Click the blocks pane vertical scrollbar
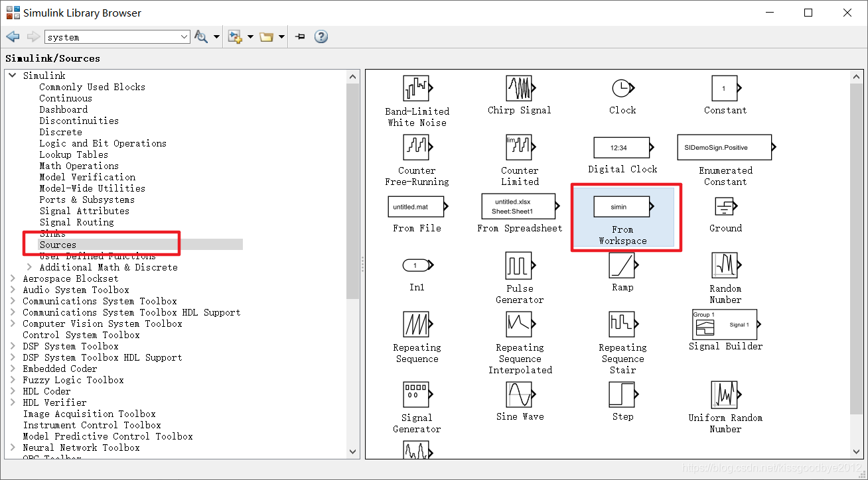868x480 pixels. point(858,249)
